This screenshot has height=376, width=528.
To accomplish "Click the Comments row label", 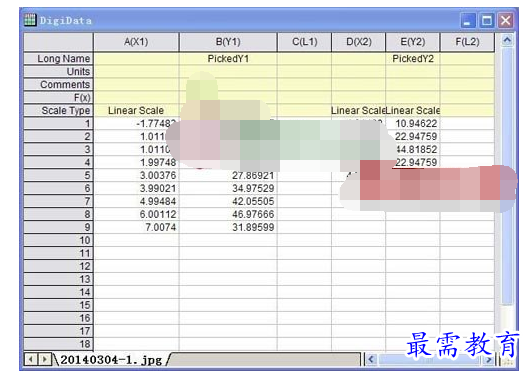I will (59, 84).
